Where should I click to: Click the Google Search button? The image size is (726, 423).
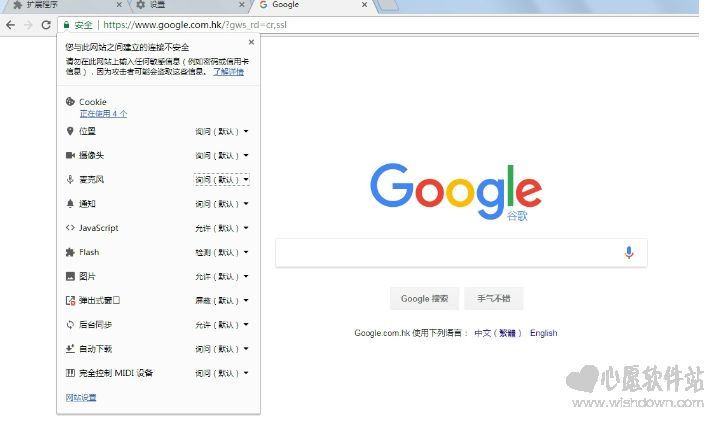coord(424,299)
